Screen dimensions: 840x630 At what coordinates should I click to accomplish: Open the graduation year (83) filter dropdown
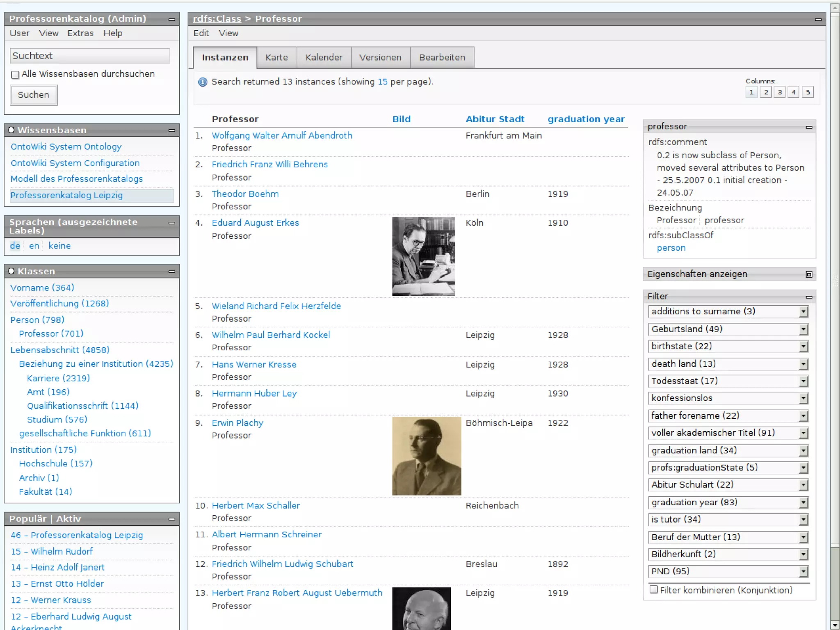(728, 502)
